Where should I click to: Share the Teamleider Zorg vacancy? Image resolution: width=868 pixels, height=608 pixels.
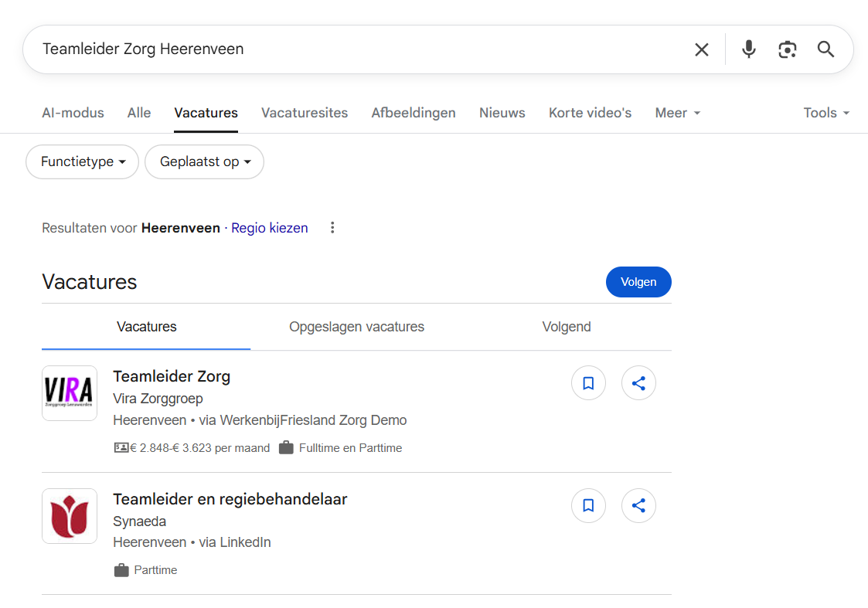pos(638,383)
